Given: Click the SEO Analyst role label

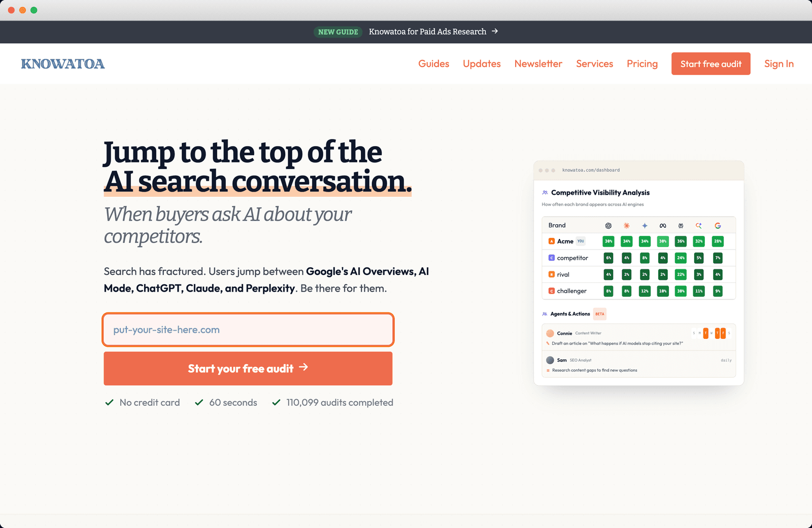Looking at the screenshot, I should click(x=581, y=360).
